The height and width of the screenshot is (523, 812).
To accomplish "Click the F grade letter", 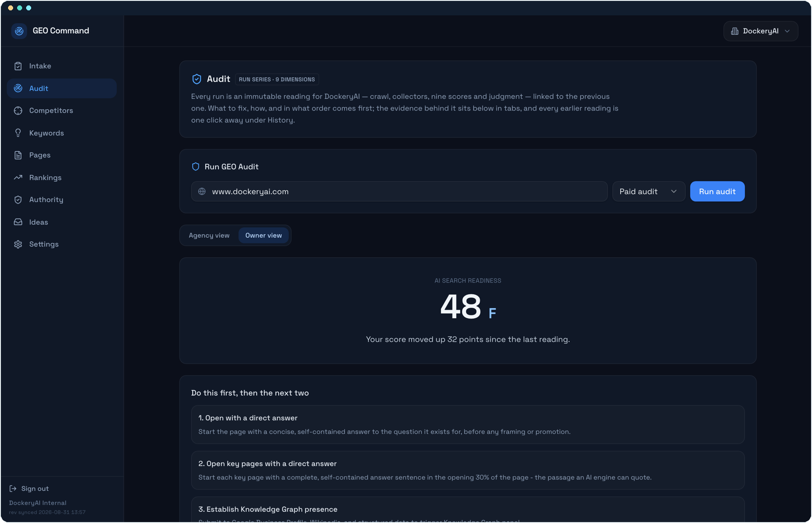I will pyautogui.click(x=492, y=313).
